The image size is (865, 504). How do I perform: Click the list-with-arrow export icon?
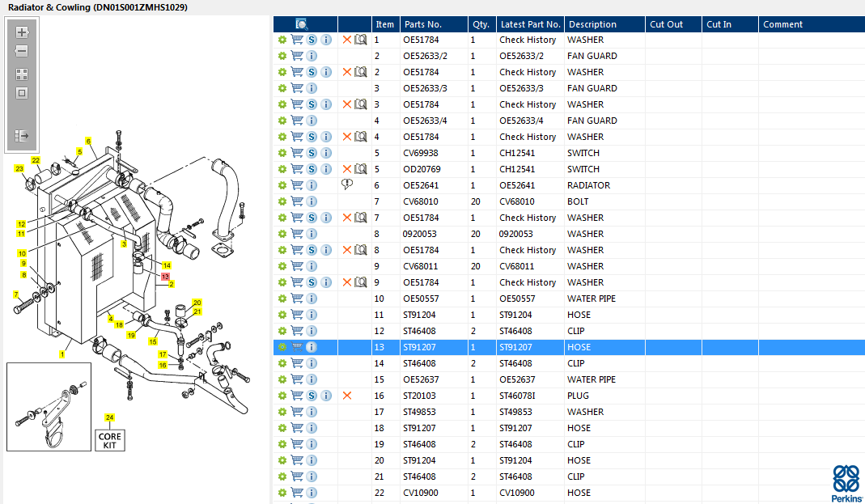22,136
